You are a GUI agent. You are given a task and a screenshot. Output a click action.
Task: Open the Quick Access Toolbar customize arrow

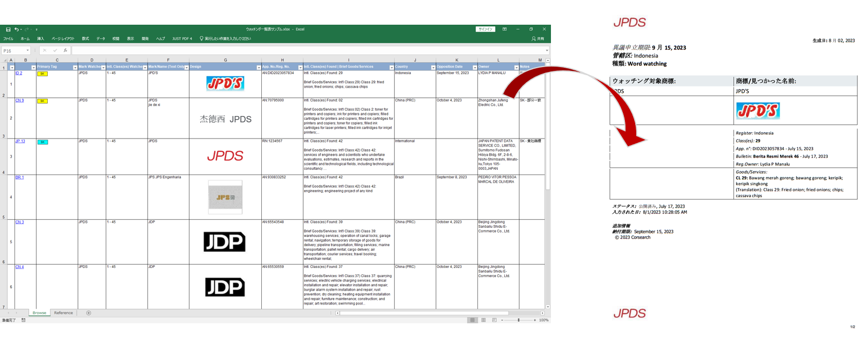36,30
